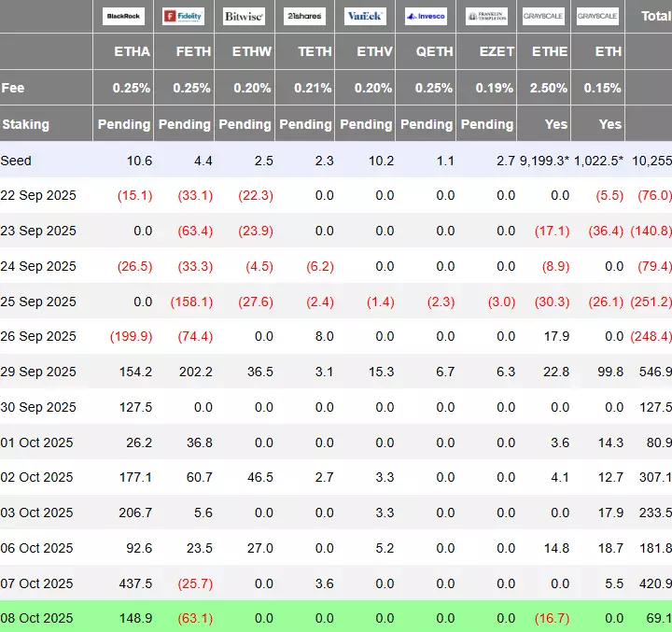
Task: Click the Fidelity logo
Action: [183, 17]
